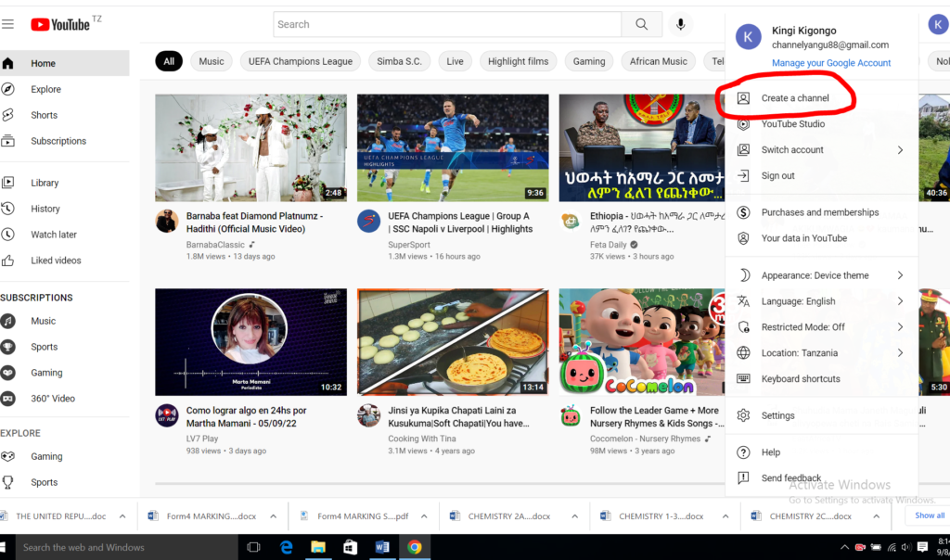950x560 pixels.
Task: Open File Explorer from taskbar
Action: coord(318,547)
